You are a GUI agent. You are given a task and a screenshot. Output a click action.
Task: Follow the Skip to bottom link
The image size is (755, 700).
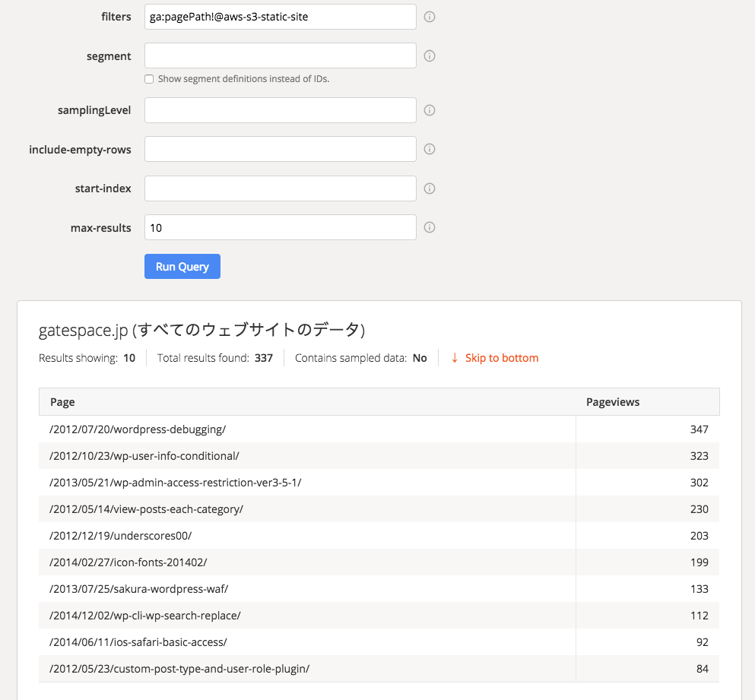[501, 357]
